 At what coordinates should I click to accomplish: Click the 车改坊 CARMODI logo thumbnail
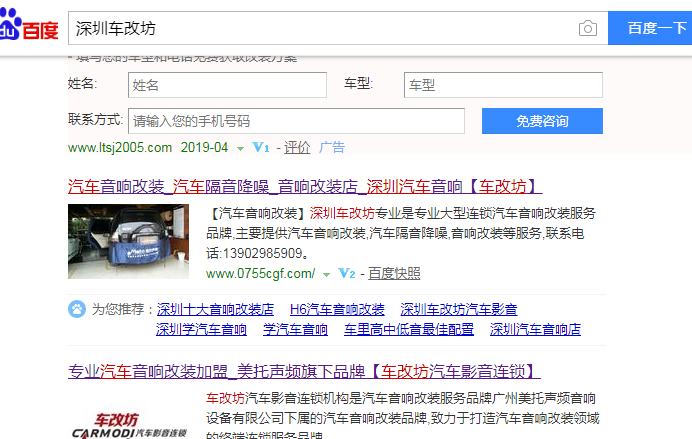tap(128, 426)
